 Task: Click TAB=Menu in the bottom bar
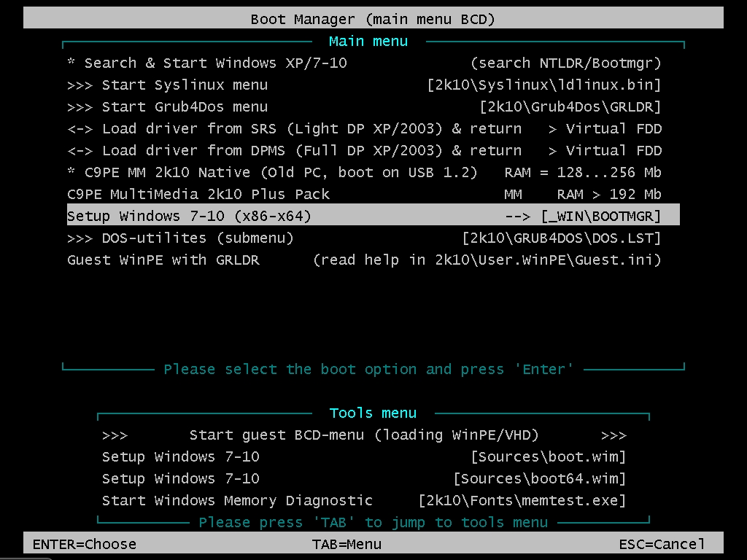click(347, 544)
